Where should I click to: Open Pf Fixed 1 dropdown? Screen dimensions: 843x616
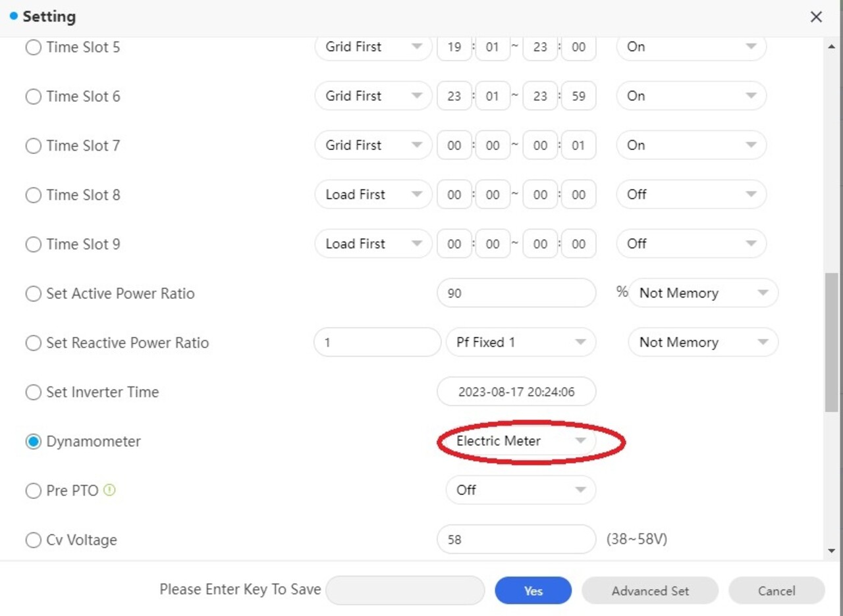520,343
